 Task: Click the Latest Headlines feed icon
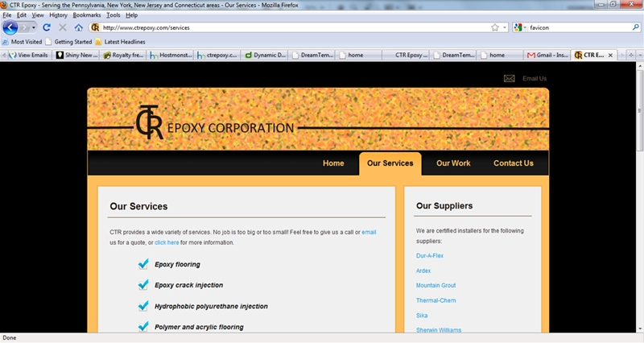(x=98, y=42)
